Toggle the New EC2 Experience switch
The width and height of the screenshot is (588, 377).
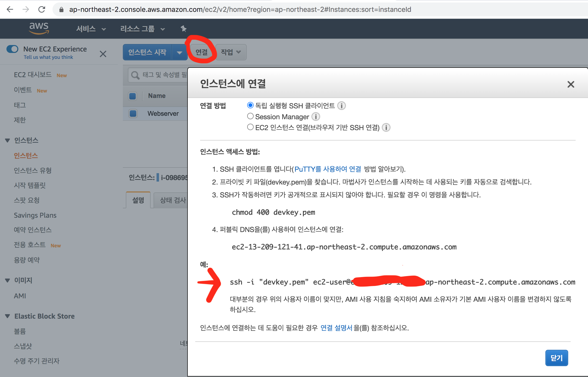pos(13,49)
